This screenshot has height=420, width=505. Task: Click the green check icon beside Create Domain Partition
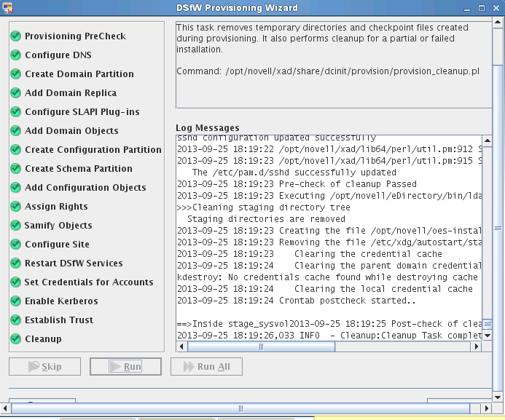tap(15, 74)
